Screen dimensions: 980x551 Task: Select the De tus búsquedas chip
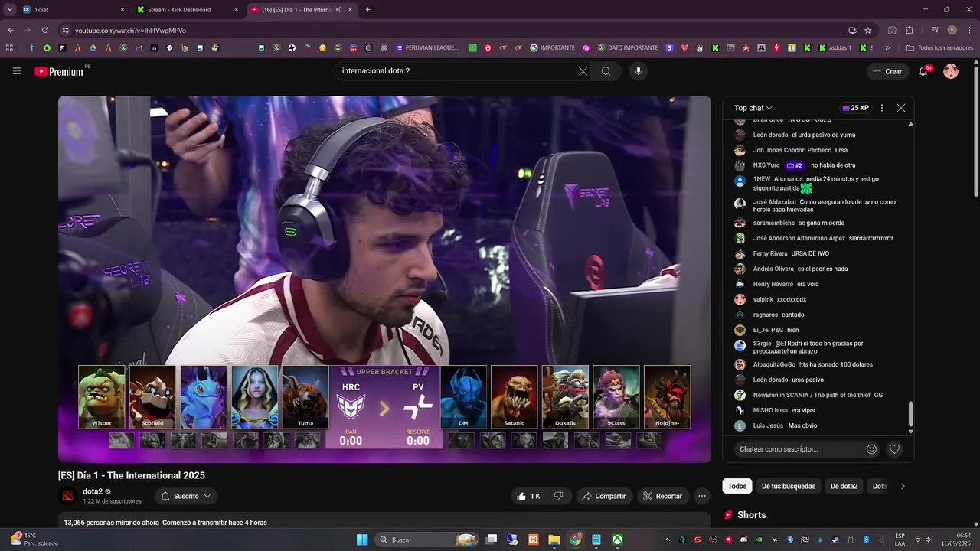pos(788,486)
